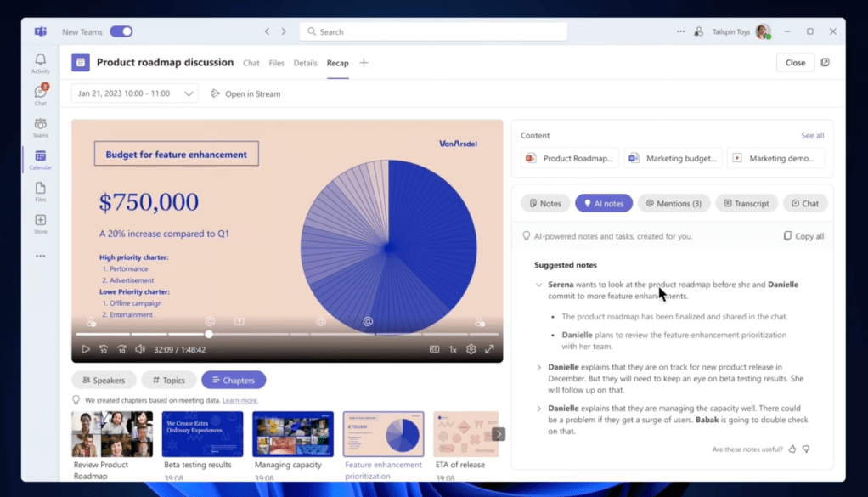
Task: Select the Beta testing results chapter thumbnail
Action: coord(202,434)
